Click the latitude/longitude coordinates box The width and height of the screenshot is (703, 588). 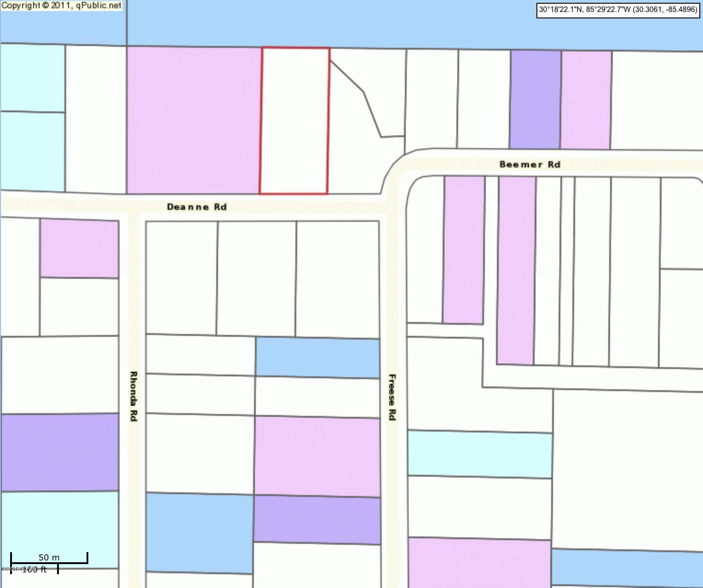point(618,10)
